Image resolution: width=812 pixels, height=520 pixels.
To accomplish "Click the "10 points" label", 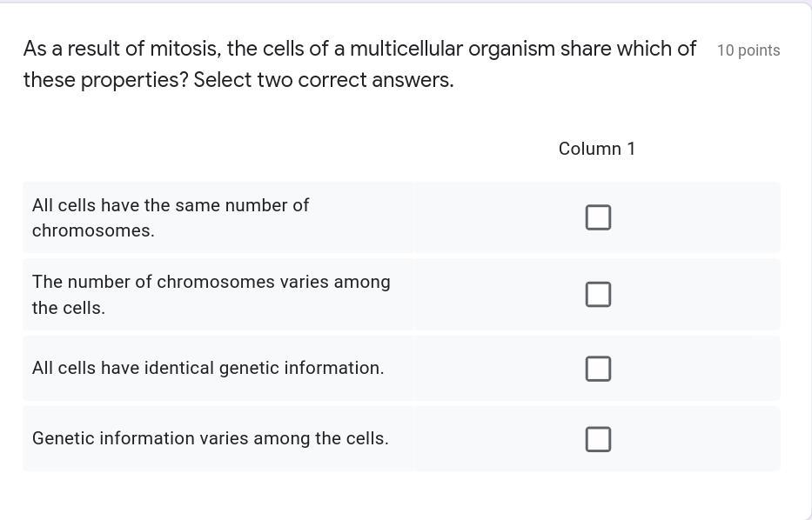I will (x=748, y=50).
